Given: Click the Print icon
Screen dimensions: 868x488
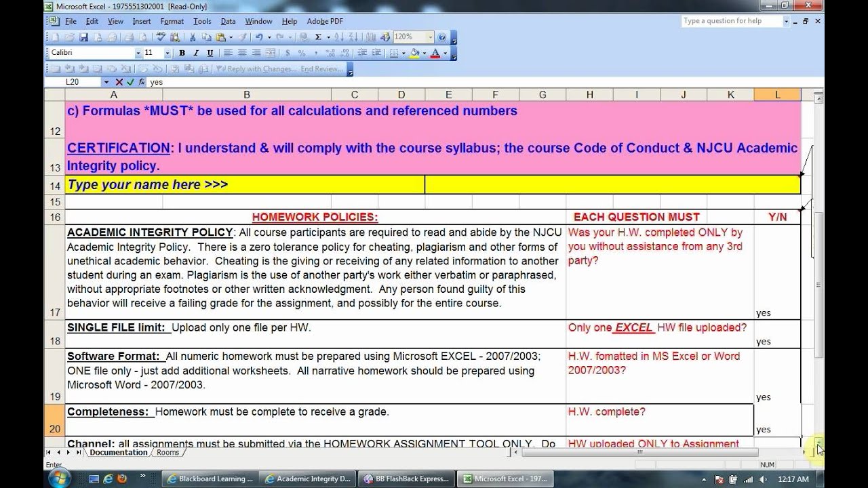Looking at the screenshot, I should 130,37.
